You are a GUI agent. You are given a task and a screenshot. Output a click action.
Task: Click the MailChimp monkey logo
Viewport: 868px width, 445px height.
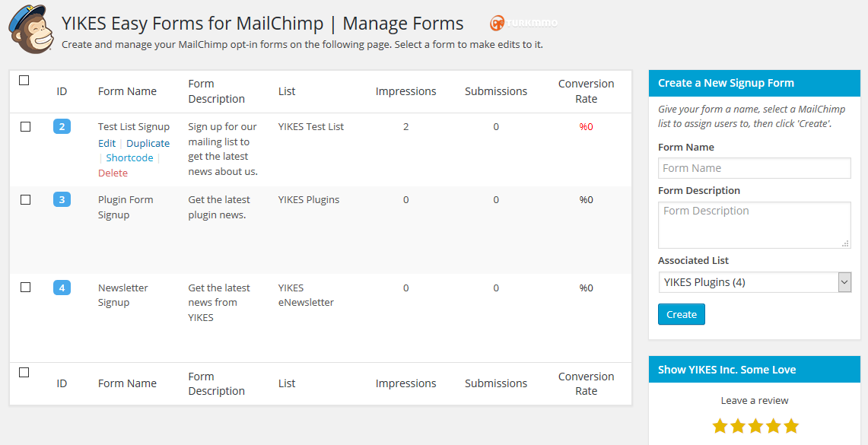[x=31, y=29]
